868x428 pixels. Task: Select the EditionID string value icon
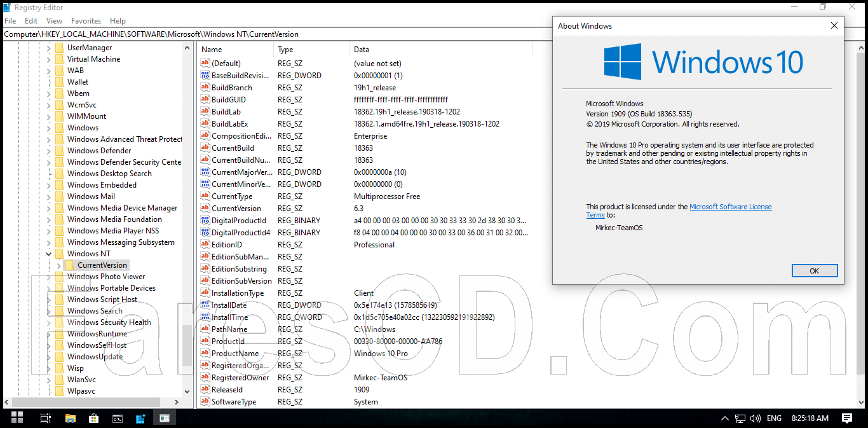[205, 244]
